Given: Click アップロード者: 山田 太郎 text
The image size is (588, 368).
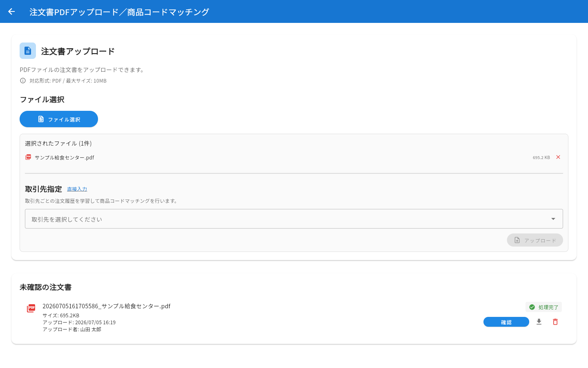Looking at the screenshot, I should coord(72,329).
